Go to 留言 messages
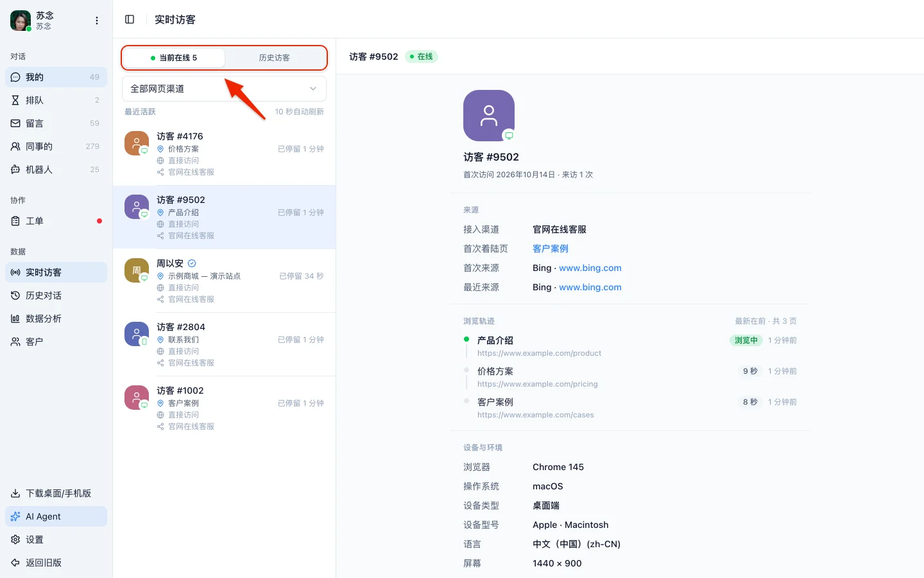The height and width of the screenshot is (578, 924). pyautogui.click(x=56, y=123)
